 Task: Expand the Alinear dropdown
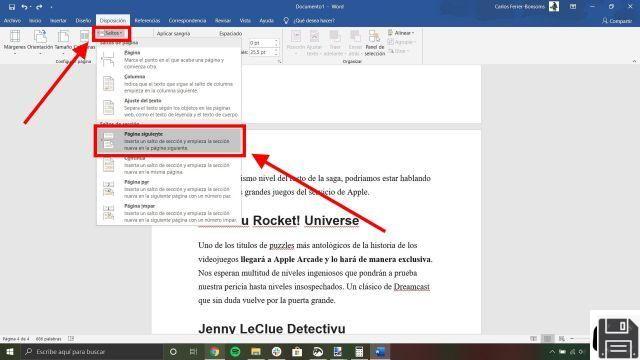coord(401,33)
